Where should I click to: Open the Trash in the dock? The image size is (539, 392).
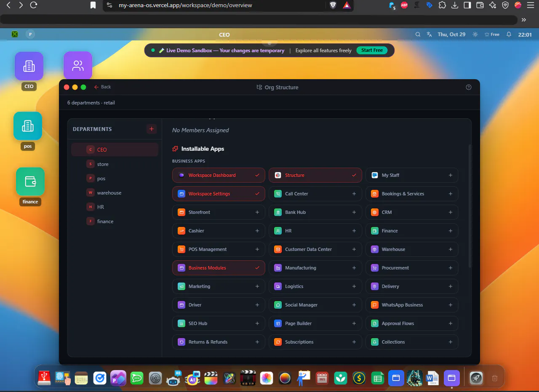(495, 378)
